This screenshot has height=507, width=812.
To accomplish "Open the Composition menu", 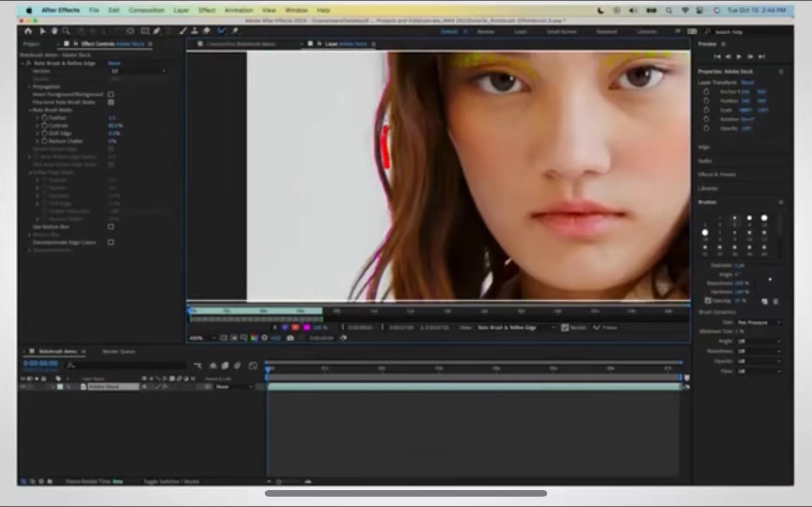I will click(146, 10).
